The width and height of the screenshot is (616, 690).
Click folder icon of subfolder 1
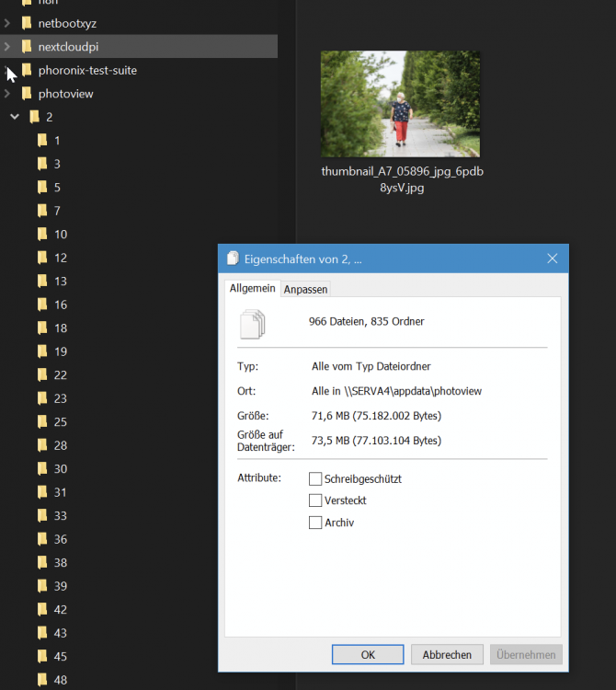[42, 141]
